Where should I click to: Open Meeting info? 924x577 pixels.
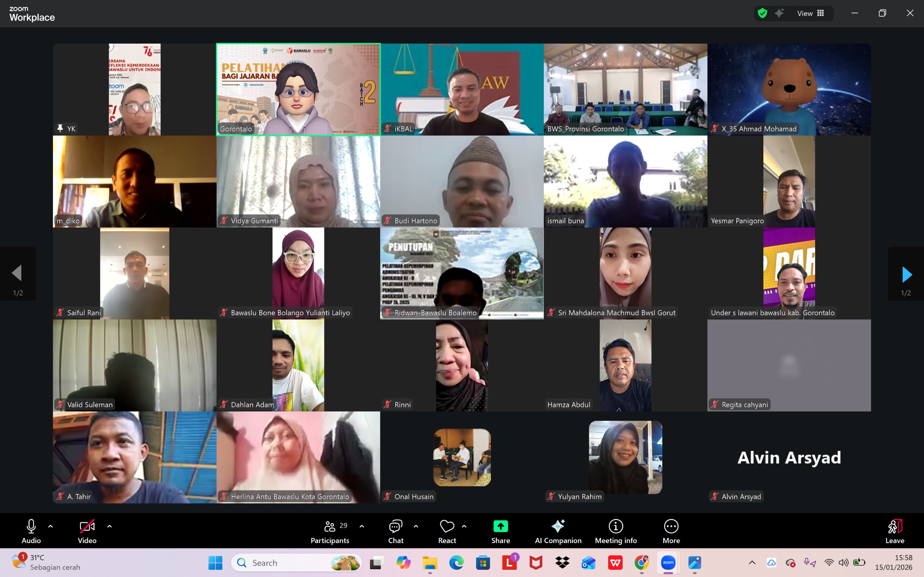(615, 531)
